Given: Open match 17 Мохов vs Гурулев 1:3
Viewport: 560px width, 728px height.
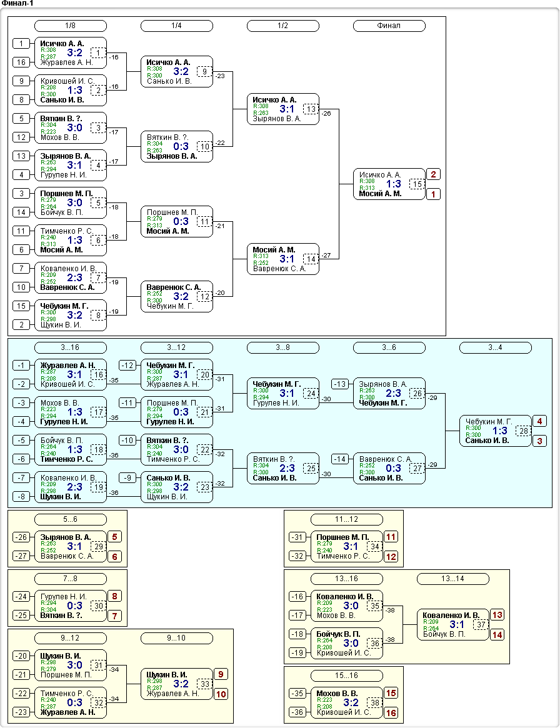Looking at the screenshot, I should pos(71,412).
